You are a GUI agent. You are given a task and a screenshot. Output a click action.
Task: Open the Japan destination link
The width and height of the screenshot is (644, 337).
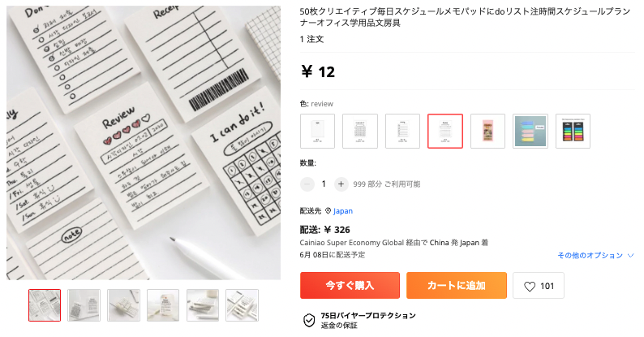343,211
